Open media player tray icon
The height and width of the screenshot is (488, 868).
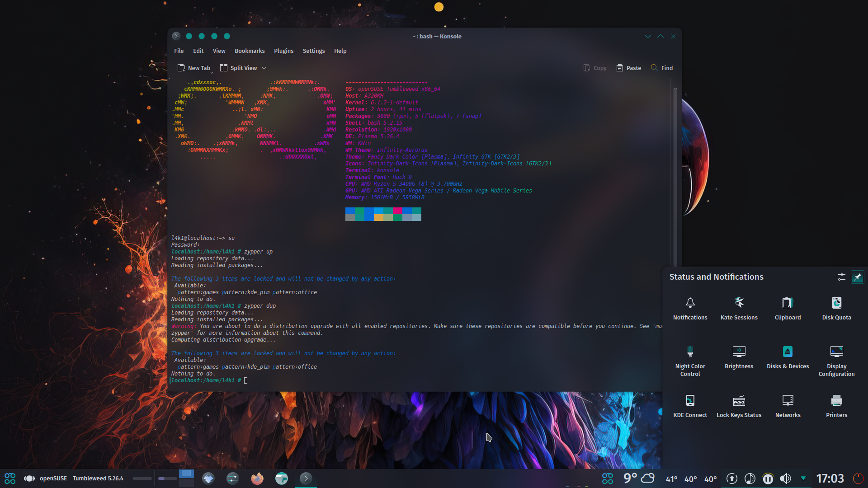point(750,479)
